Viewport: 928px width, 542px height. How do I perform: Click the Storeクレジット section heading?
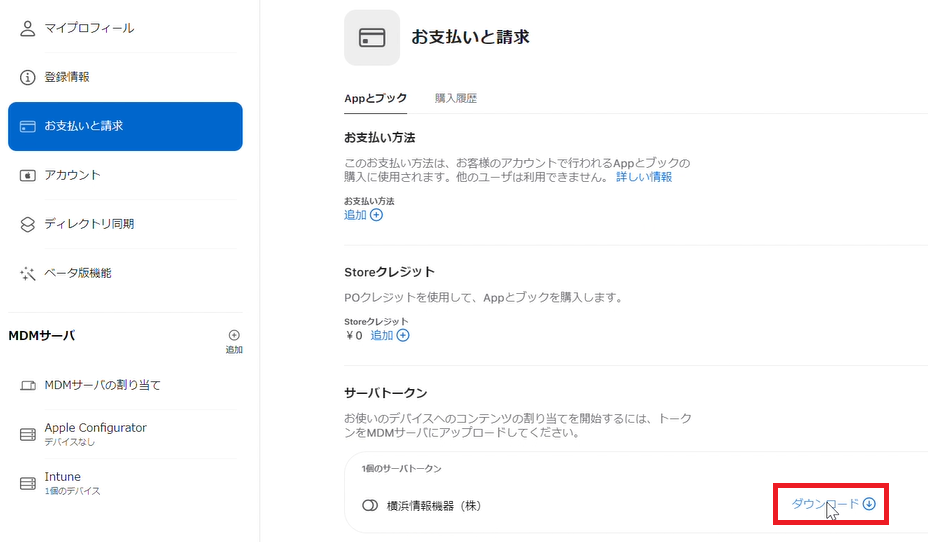coord(389,272)
